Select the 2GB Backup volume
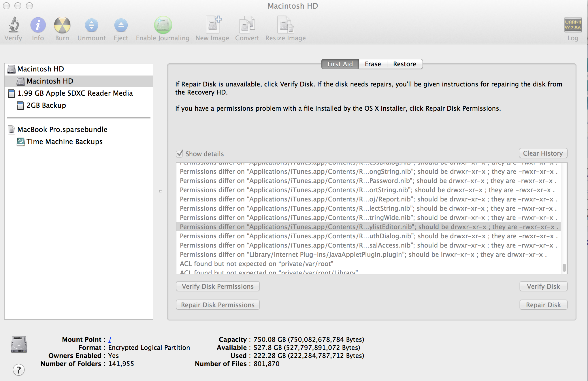 [46, 105]
